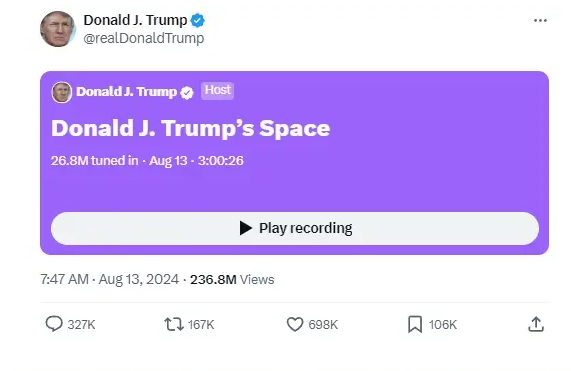Image resolution: width=571 pixels, height=371 pixels.
Task: Click the Host badge label
Action: (217, 90)
